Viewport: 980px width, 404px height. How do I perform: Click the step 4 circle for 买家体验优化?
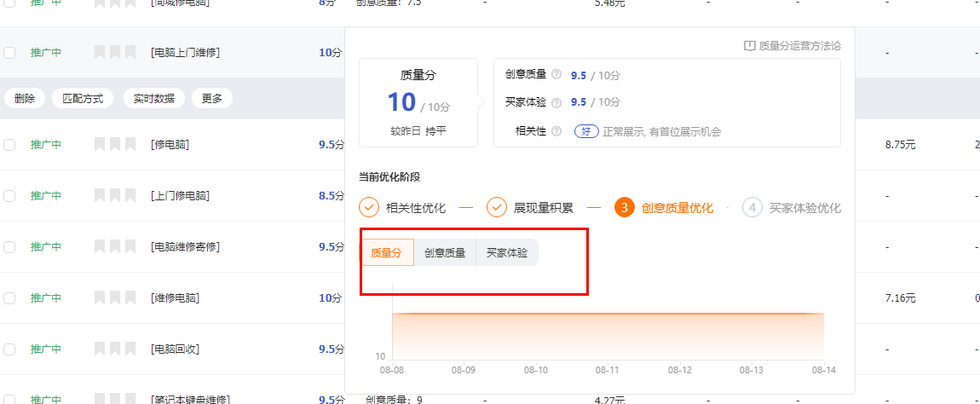tap(752, 207)
